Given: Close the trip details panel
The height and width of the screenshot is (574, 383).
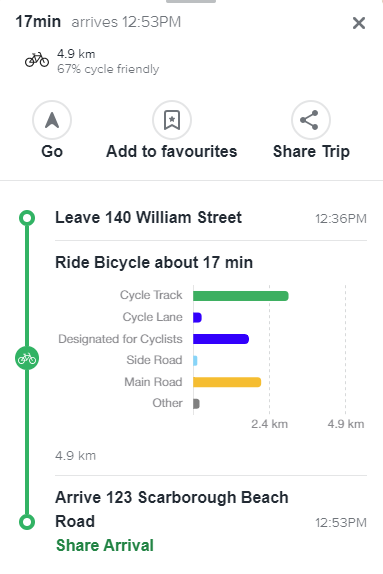Looking at the screenshot, I should [359, 23].
